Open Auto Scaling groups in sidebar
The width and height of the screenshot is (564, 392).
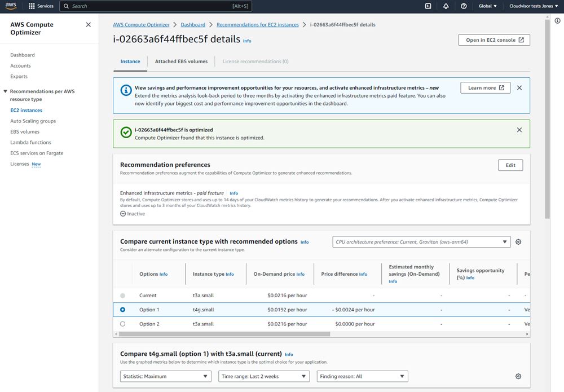pos(33,121)
